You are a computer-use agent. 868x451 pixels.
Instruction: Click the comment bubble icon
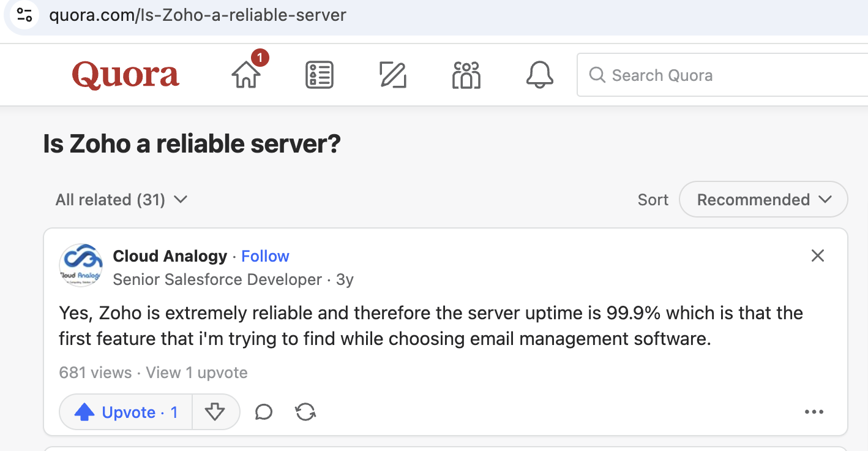click(x=263, y=412)
